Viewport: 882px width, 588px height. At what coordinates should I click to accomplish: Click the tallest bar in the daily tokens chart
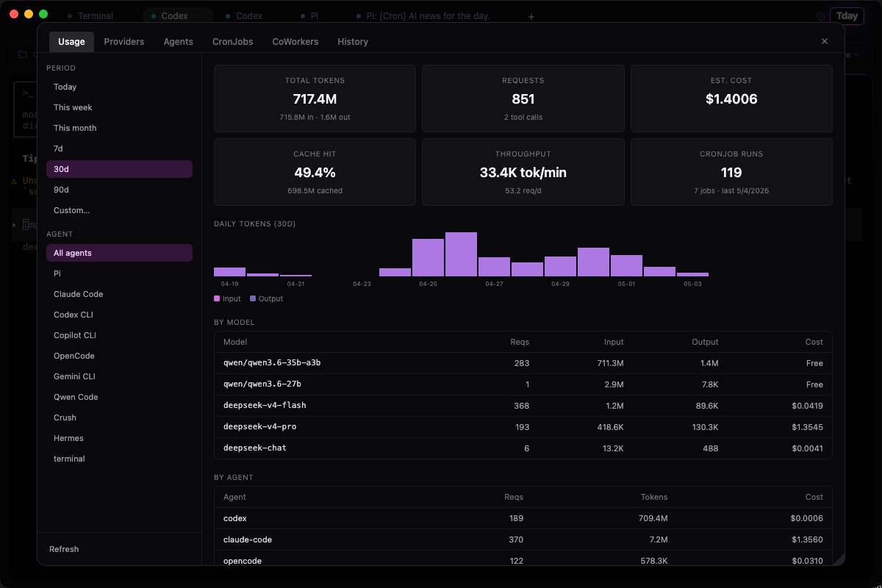click(x=461, y=254)
